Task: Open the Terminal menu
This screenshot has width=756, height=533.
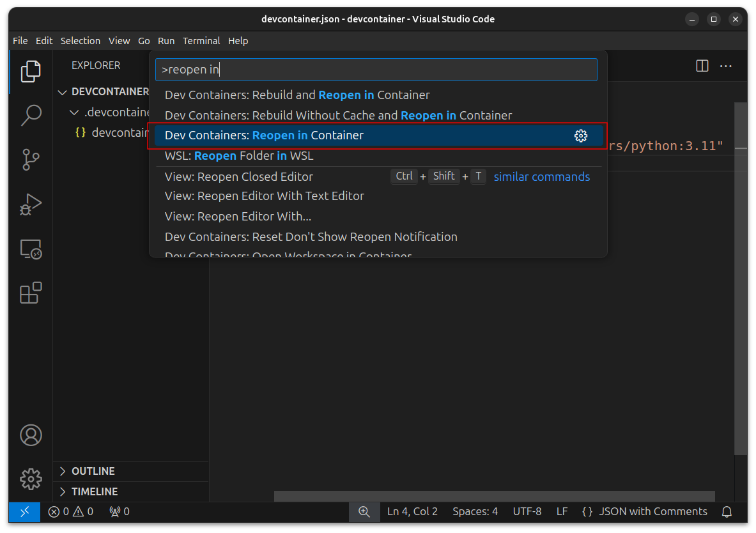Action: pos(201,41)
